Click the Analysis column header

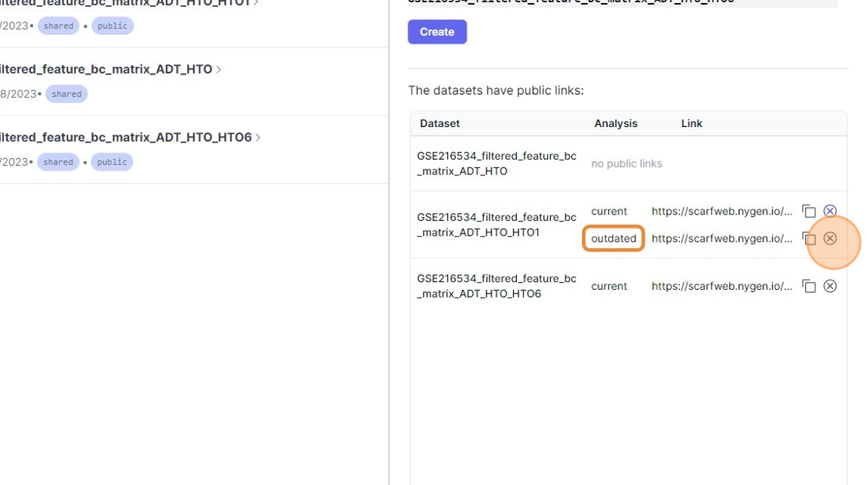(615, 124)
